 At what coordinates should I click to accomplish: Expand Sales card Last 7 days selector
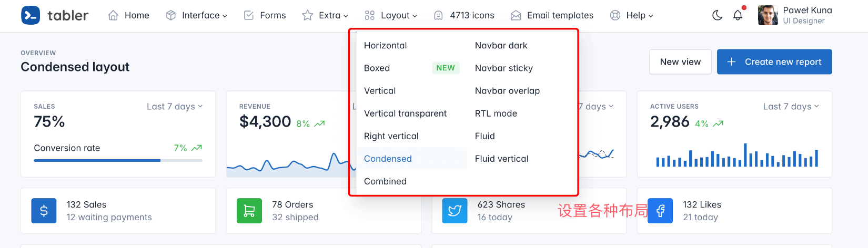tap(175, 106)
